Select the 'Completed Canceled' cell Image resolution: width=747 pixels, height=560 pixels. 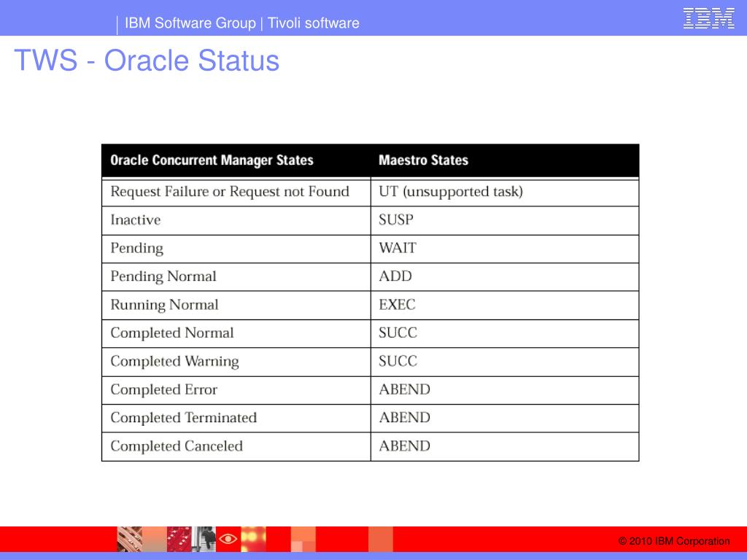(x=236, y=447)
